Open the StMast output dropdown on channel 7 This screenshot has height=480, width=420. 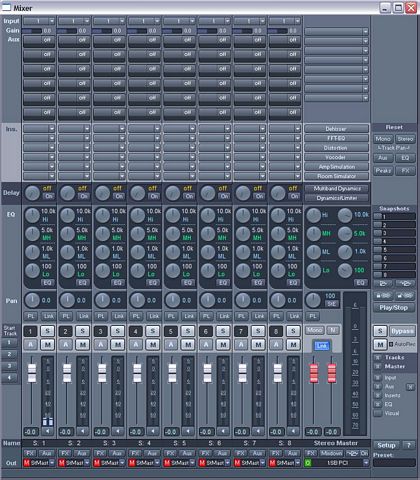coord(262,463)
